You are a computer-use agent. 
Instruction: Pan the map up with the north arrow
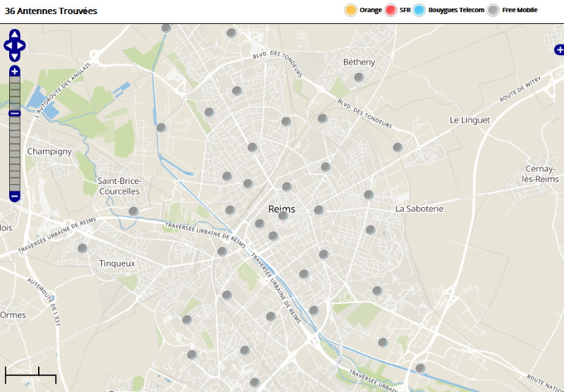click(x=15, y=34)
